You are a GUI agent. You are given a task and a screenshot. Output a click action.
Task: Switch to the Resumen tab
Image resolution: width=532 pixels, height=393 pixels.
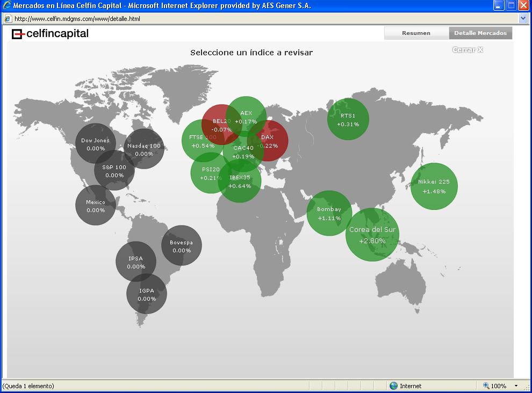click(416, 33)
